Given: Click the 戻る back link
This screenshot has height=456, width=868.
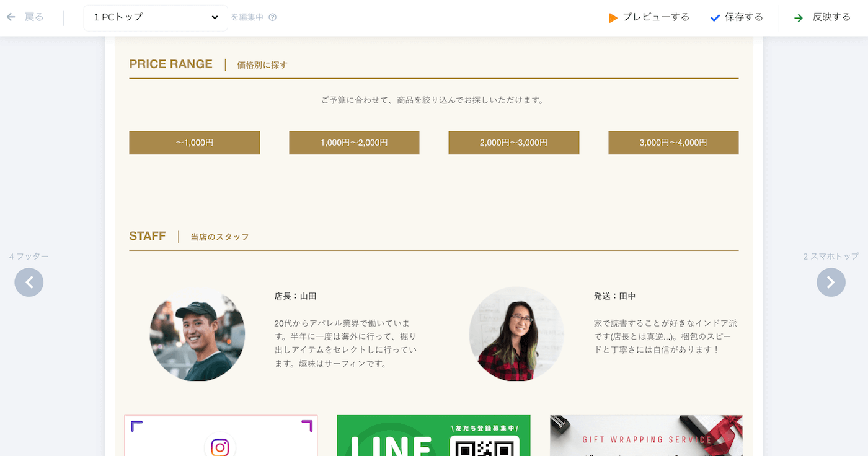Looking at the screenshot, I should pyautogui.click(x=34, y=17).
